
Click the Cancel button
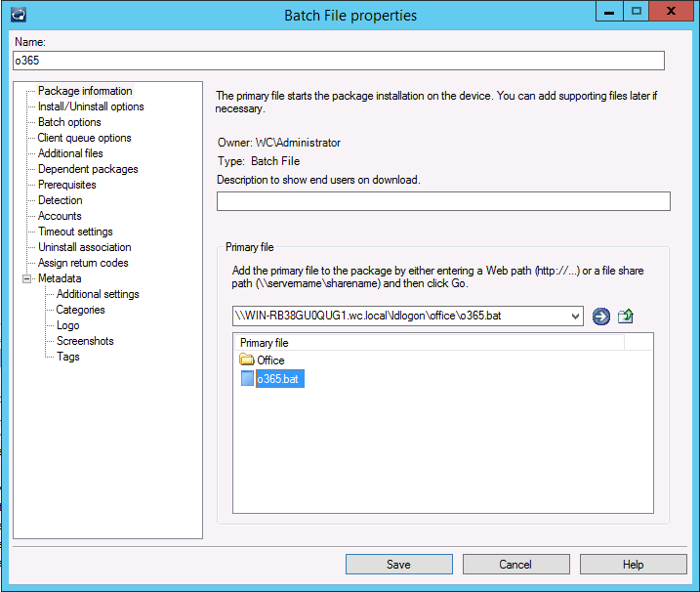click(515, 564)
